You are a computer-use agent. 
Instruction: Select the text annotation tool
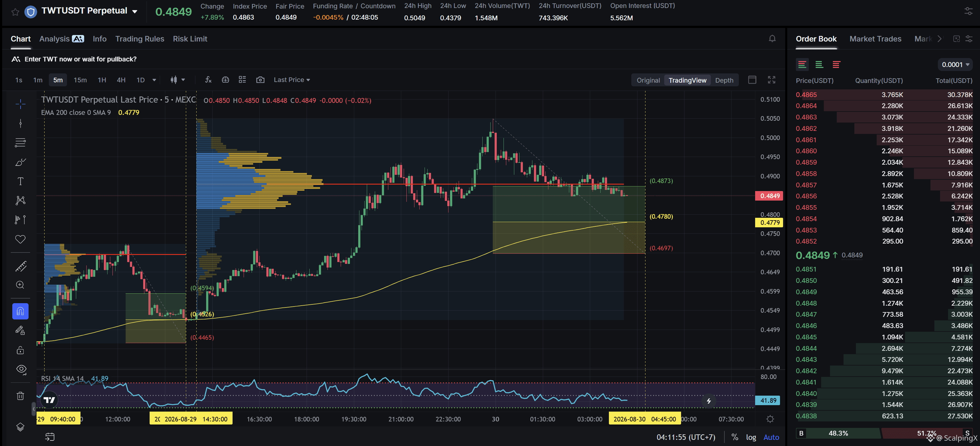click(21, 181)
